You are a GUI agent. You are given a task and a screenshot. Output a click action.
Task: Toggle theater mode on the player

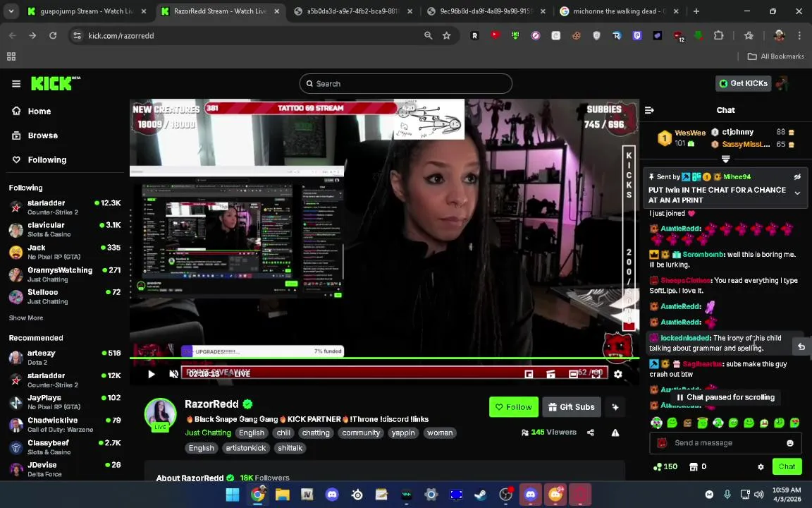(x=573, y=374)
